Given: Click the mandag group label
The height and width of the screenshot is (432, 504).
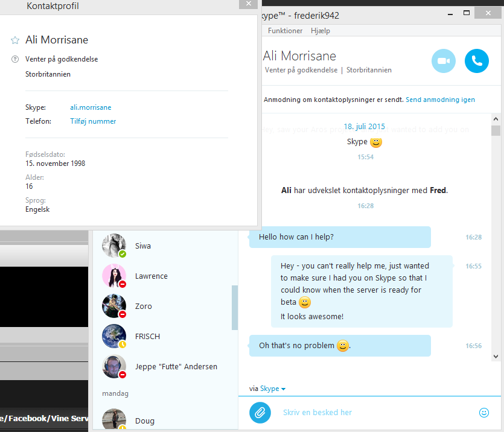Looking at the screenshot, I should (x=115, y=393).
